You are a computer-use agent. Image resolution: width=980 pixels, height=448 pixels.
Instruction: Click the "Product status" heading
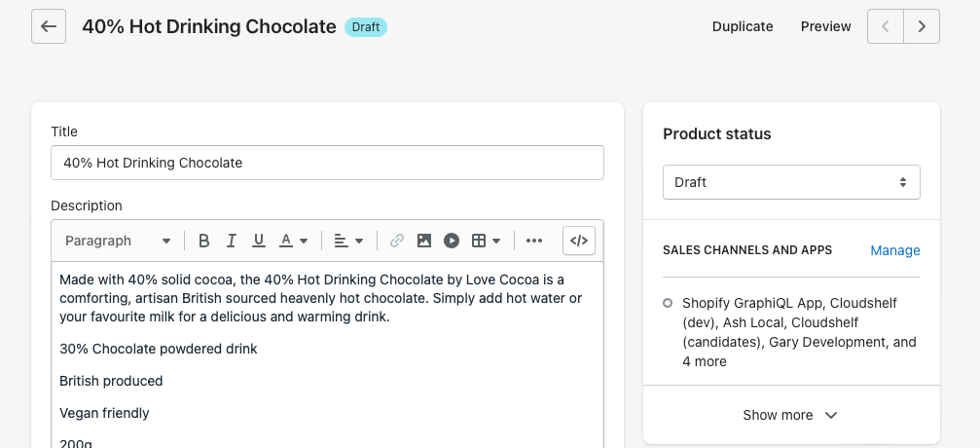[x=717, y=133]
